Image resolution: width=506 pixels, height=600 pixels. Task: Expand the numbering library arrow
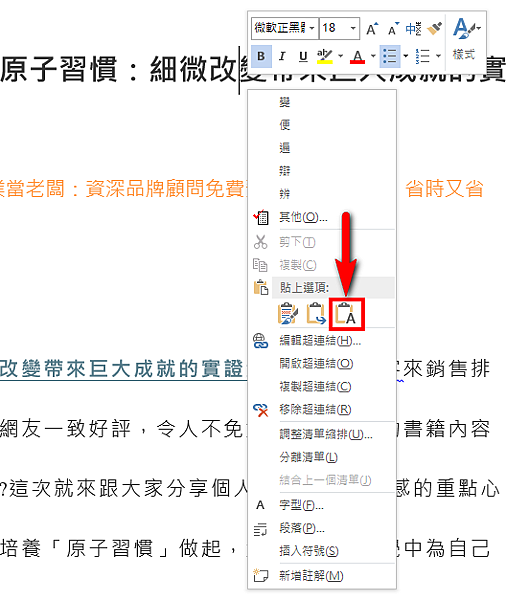[438, 56]
